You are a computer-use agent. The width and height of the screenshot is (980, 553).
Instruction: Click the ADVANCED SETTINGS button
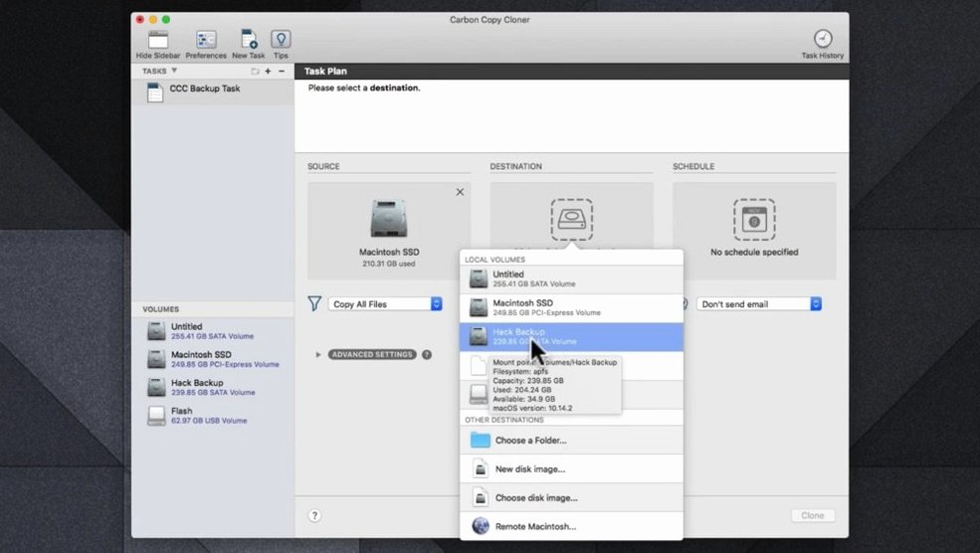pos(372,354)
